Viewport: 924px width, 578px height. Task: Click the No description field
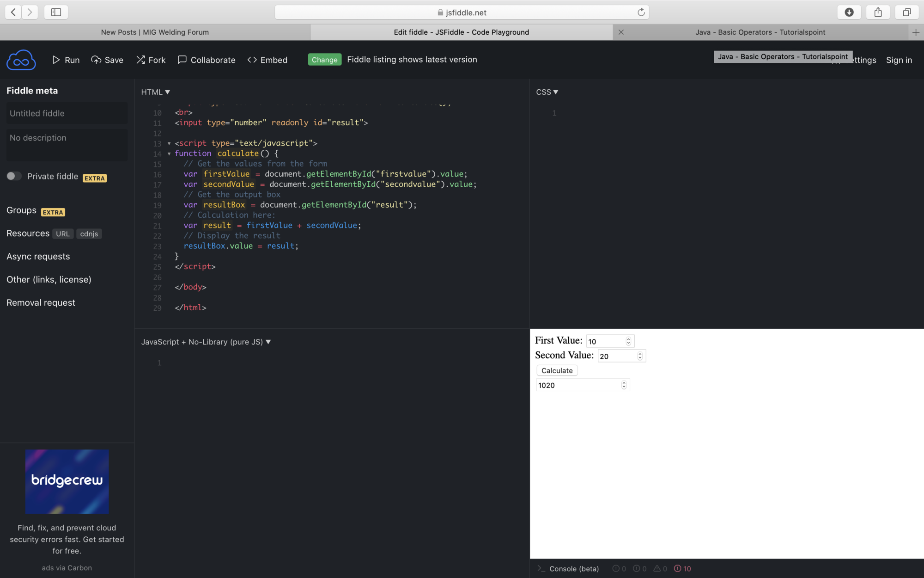point(67,145)
